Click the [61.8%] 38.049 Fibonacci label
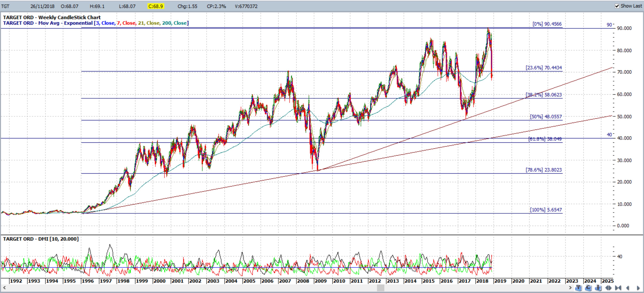The height and width of the screenshot is (293, 644). point(545,139)
